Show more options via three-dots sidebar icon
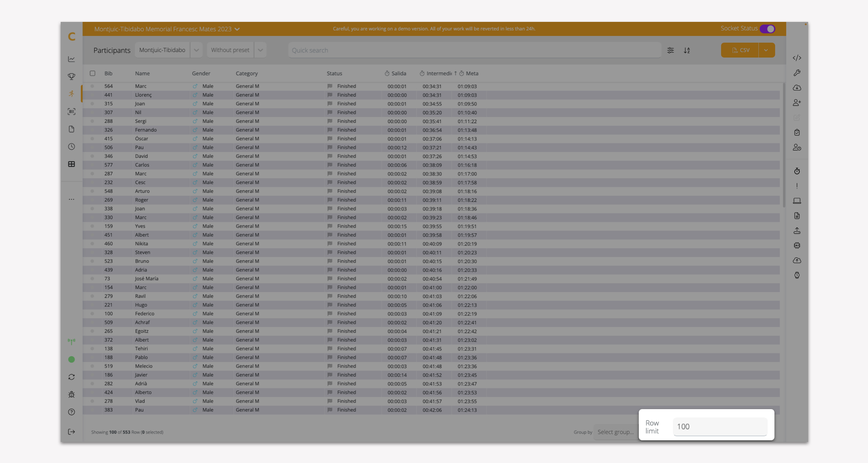The image size is (868, 463). pyautogui.click(x=72, y=200)
